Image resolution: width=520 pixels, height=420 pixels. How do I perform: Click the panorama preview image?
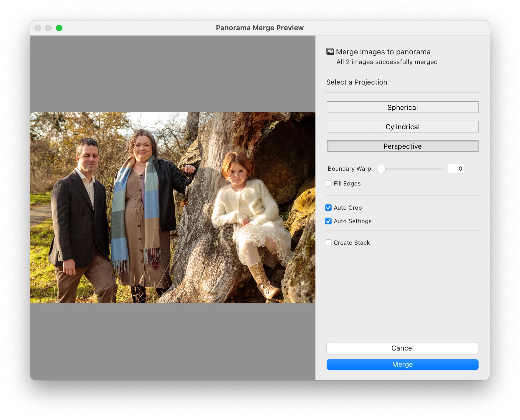click(173, 207)
